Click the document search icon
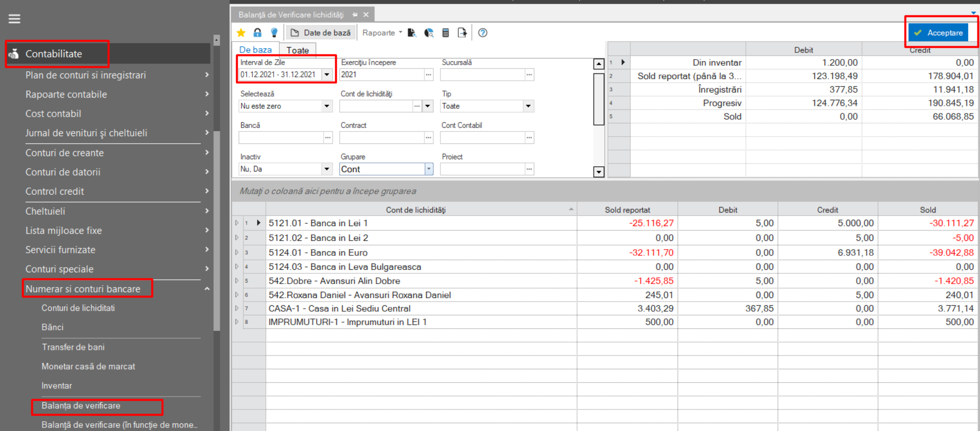 pos(412,33)
